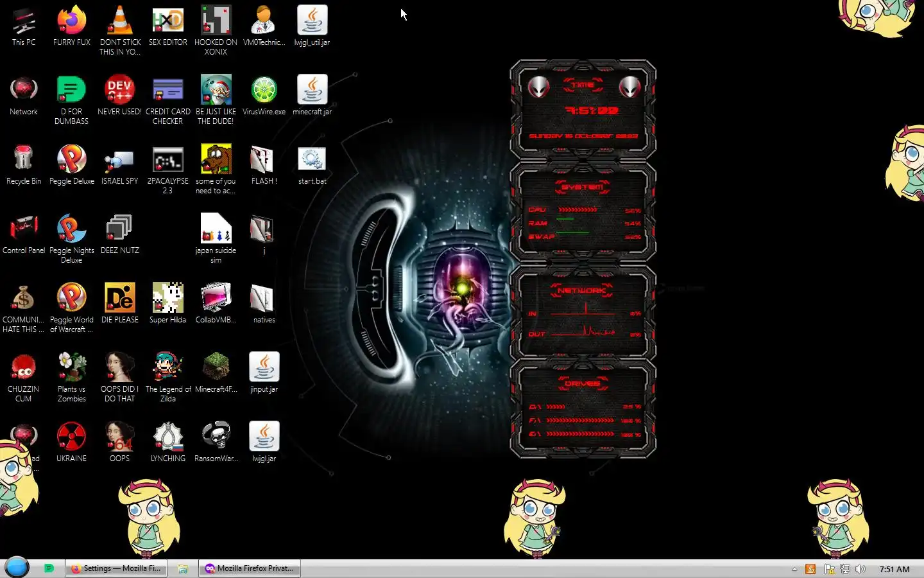Launch the FURRY FUX Firefox shortcut
924x578 pixels.
pos(72,26)
